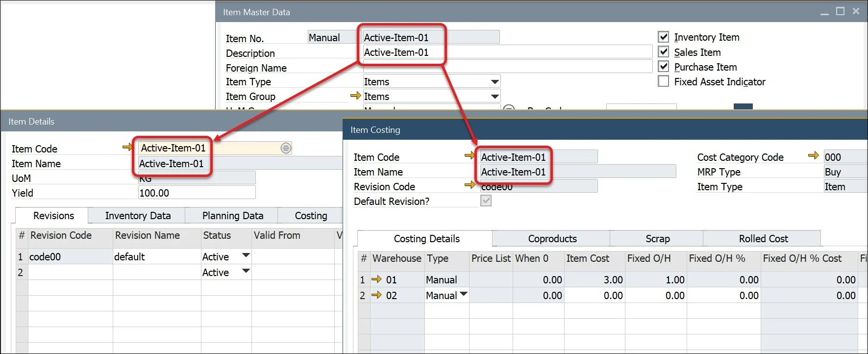Open Status dropdown for revision code00
The width and height of the screenshot is (868, 354).
tap(246, 256)
